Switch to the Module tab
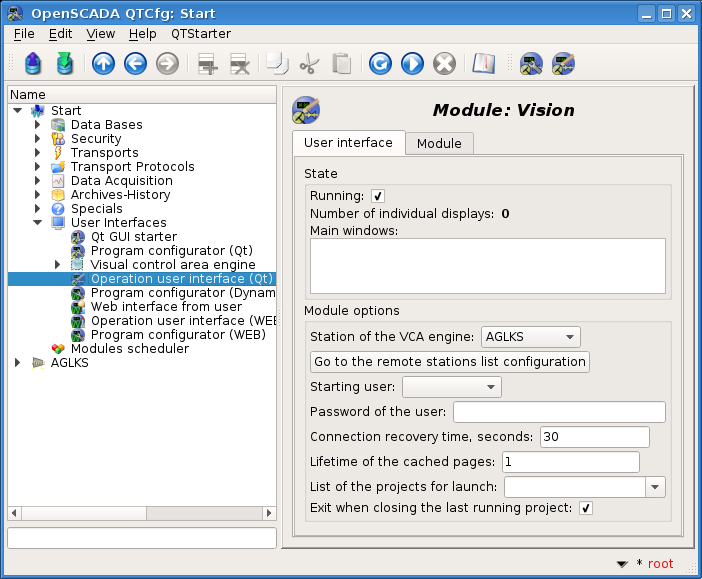Image resolution: width=702 pixels, height=579 pixels. pyautogui.click(x=439, y=143)
